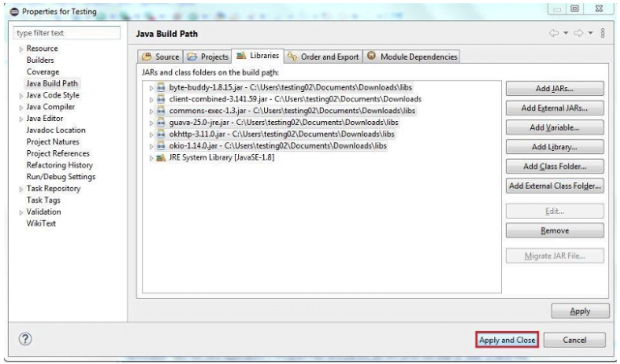Image resolution: width=620 pixels, height=364 pixels.
Task: Select Java Build Path tree item
Action: 52,83
